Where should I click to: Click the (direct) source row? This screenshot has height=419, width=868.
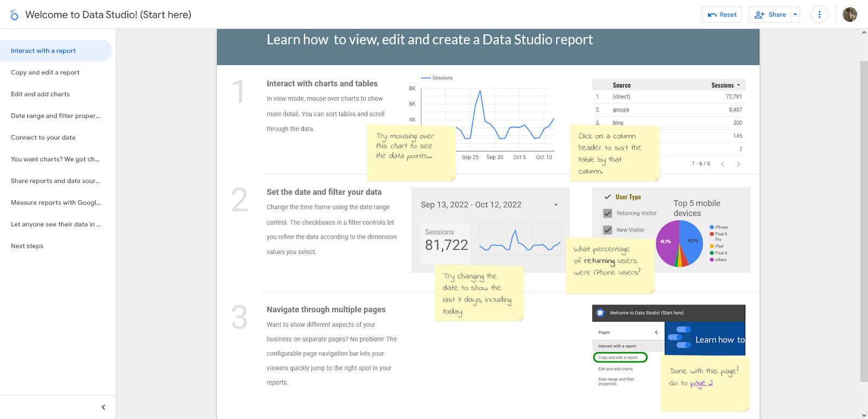pos(669,97)
